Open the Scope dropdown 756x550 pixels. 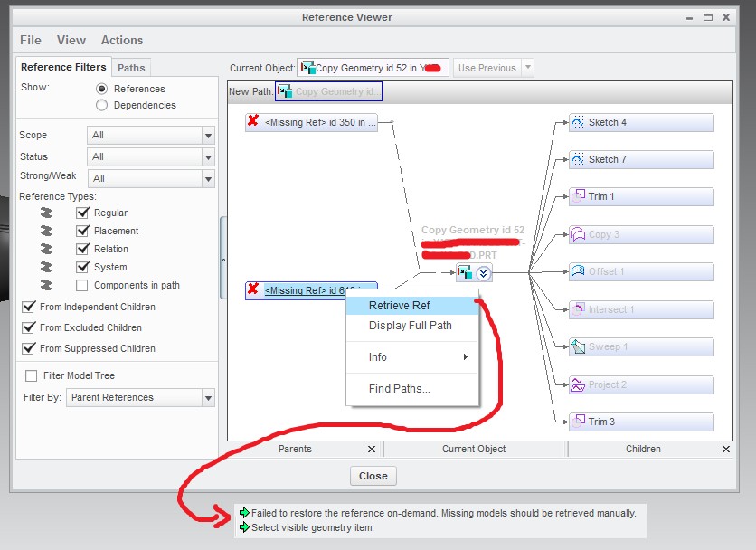pos(208,136)
